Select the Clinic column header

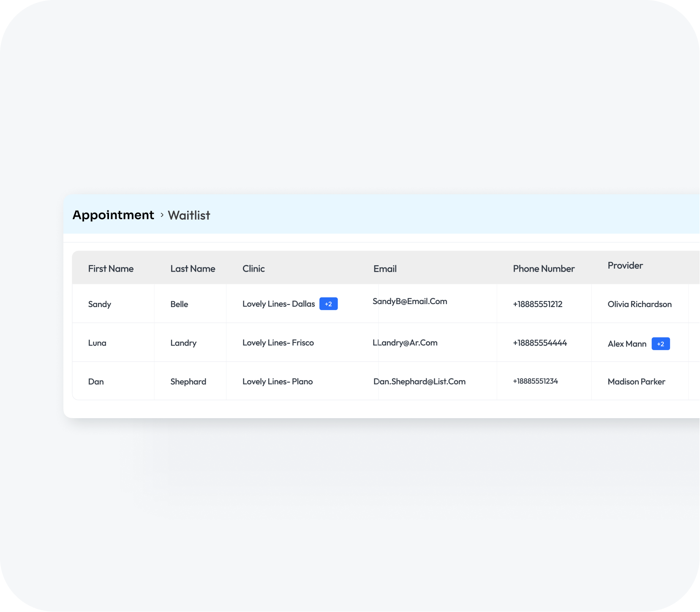(x=253, y=269)
